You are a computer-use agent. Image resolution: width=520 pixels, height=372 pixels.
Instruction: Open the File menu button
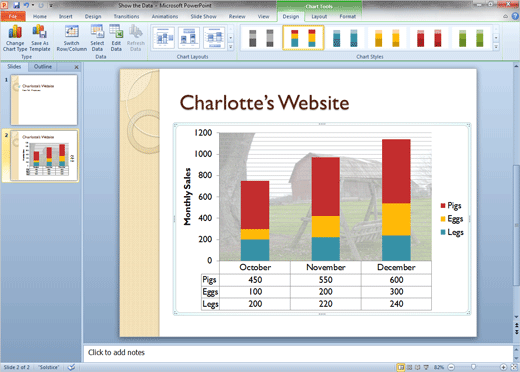pyautogui.click(x=13, y=16)
